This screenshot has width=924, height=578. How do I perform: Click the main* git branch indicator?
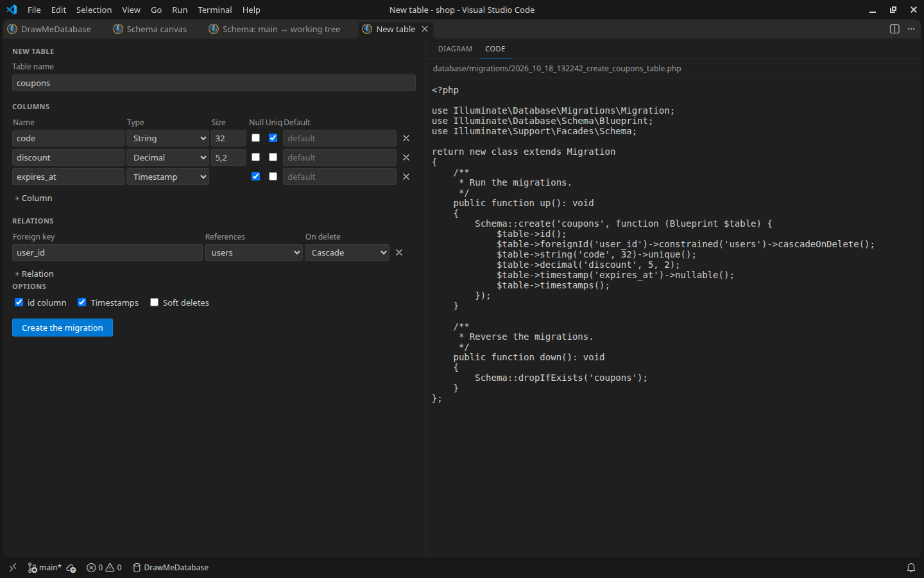click(45, 568)
